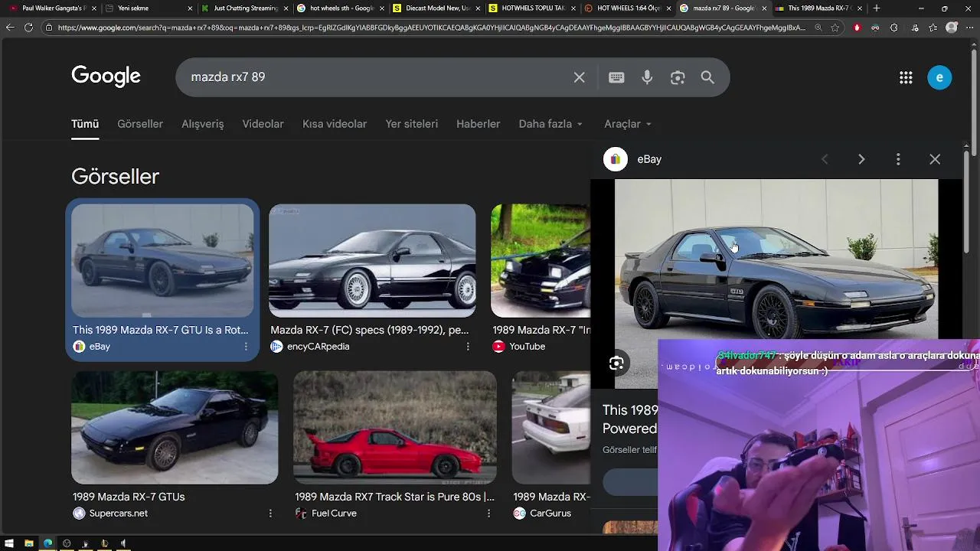Click the browser address bar URL

pyautogui.click(x=431, y=28)
